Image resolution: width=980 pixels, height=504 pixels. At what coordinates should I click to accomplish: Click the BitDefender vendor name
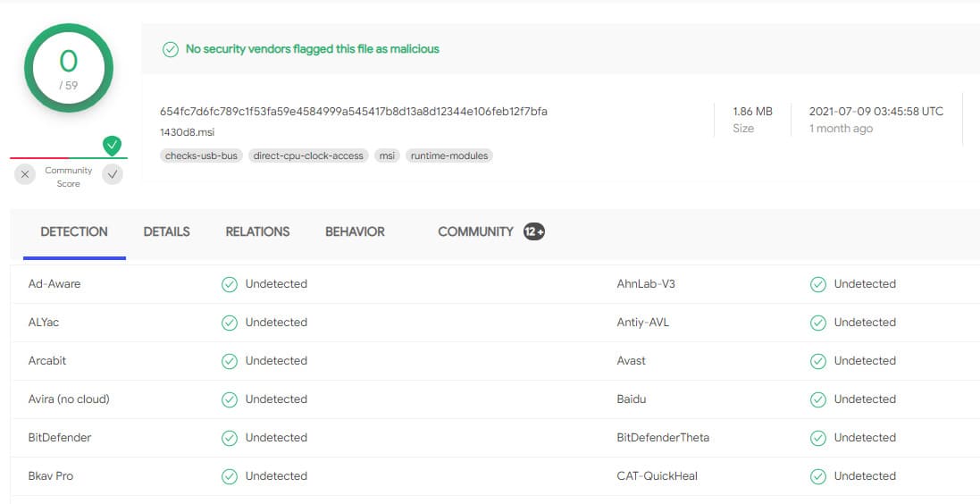point(59,438)
